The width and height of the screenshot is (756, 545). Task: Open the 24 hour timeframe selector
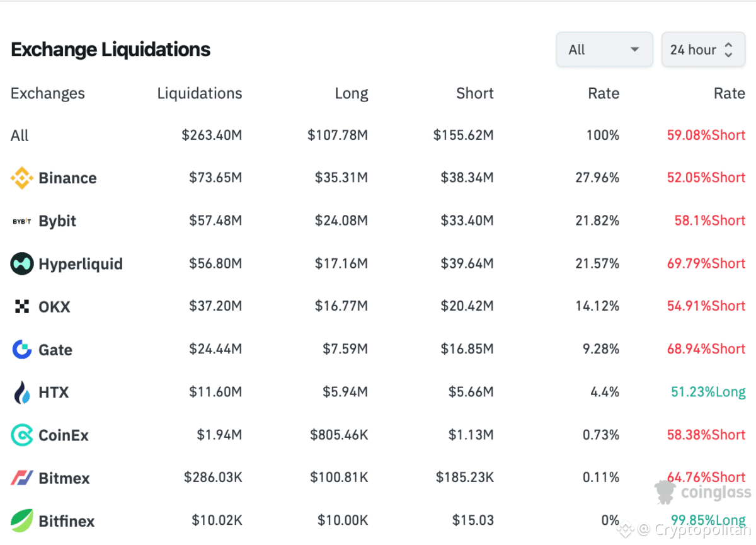[x=701, y=50]
